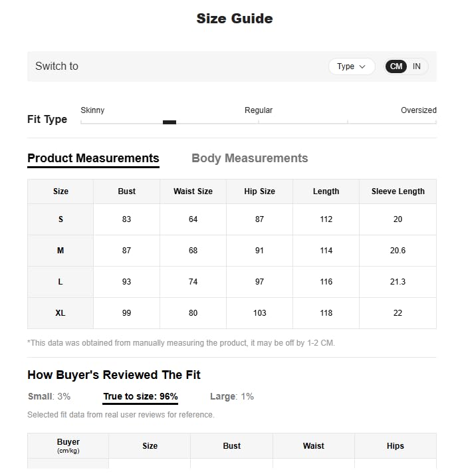Viewport: 456px width, 476px height.
Task: Open the Type dropdown
Action: (351, 66)
